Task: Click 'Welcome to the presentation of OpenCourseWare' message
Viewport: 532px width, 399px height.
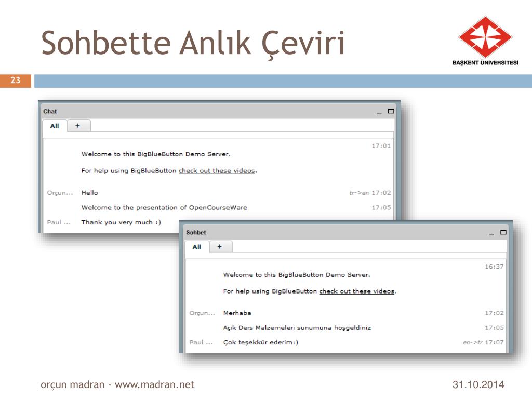Action: point(164,207)
